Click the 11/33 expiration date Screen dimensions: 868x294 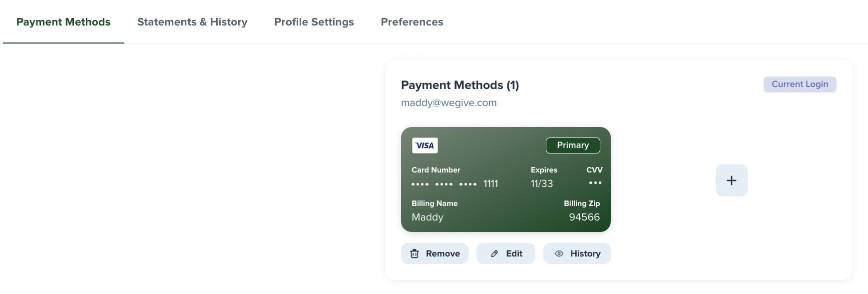[x=542, y=183]
